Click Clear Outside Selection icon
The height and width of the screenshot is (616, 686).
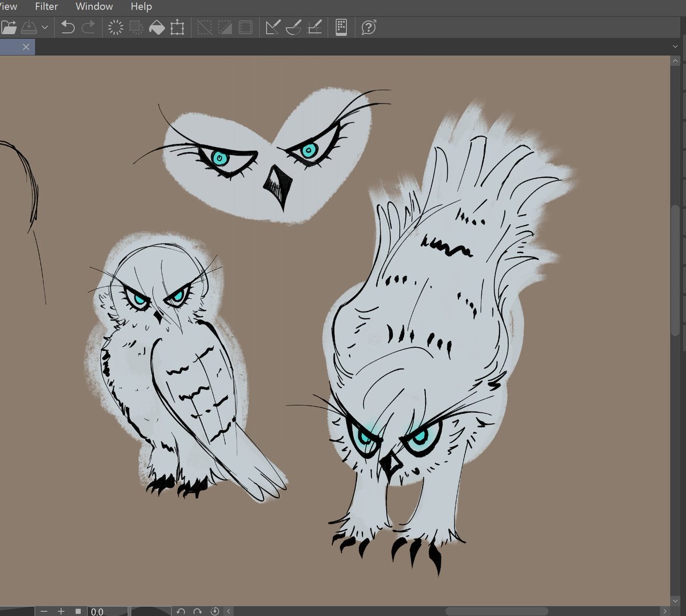136,27
